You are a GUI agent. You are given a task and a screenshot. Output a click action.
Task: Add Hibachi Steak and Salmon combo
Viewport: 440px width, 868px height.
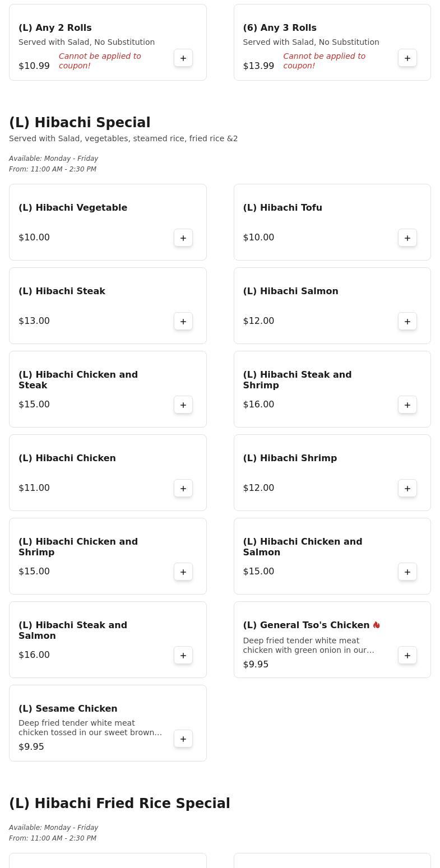pyautogui.click(x=183, y=656)
